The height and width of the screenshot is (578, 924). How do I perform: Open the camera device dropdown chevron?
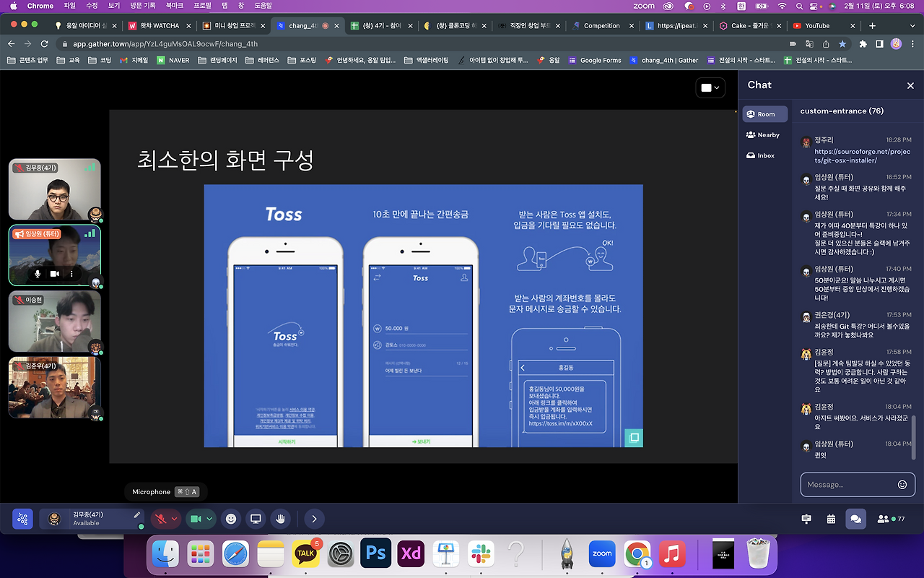tap(209, 519)
